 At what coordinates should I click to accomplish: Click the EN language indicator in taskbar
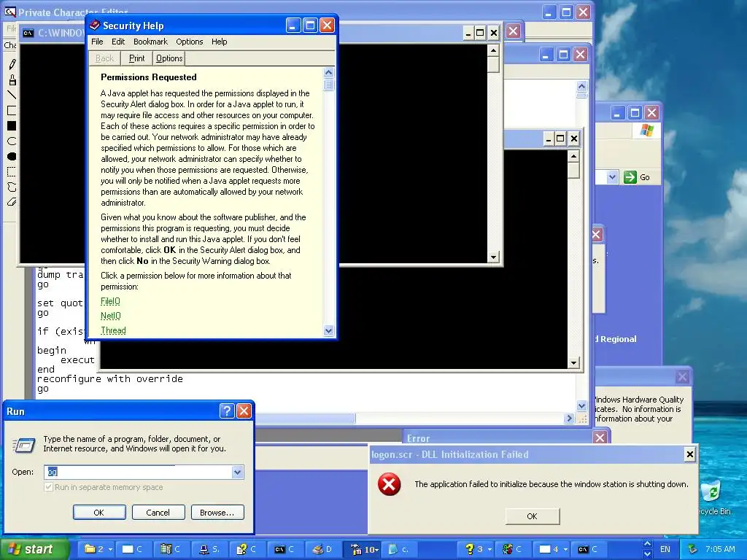click(665, 549)
